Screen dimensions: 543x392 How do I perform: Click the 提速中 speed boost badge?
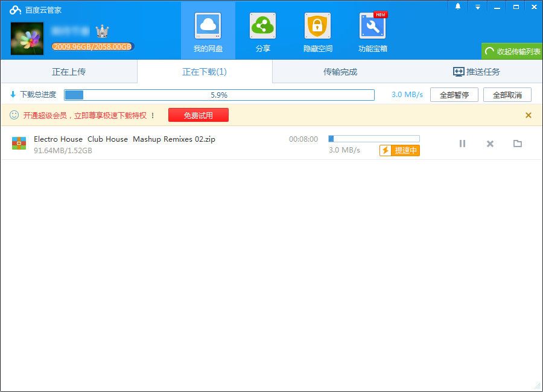click(399, 150)
